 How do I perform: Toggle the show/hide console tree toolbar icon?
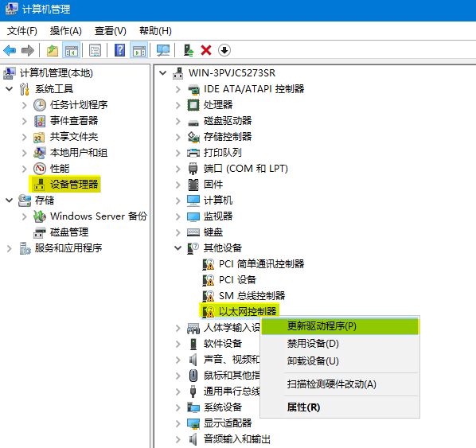(72, 50)
